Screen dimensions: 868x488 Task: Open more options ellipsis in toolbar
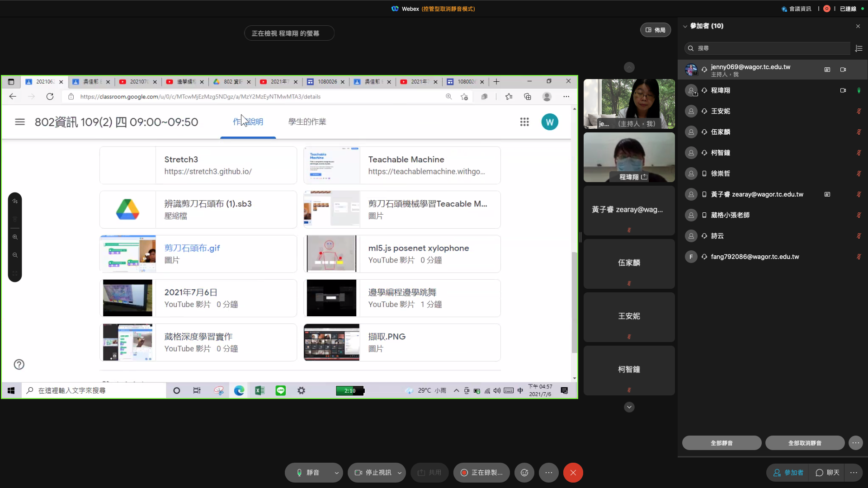[x=549, y=473]
